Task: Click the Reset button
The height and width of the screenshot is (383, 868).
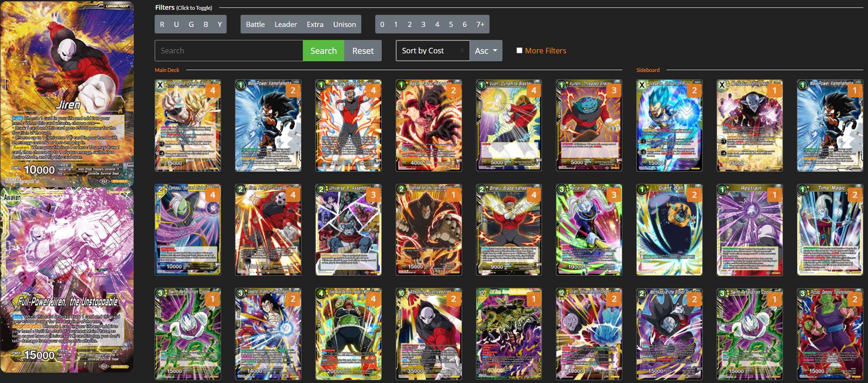Action: pos(363,51)
